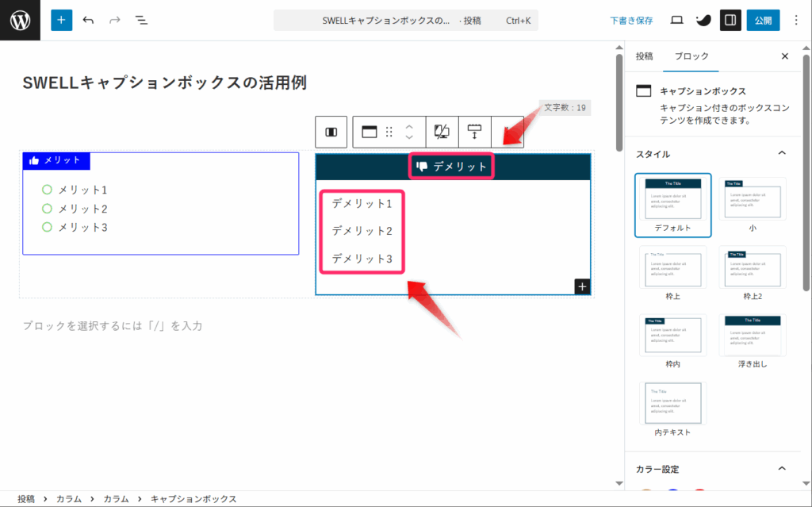Click the thumbs-down icon beside デメリット
The width and height of the screenshot is (812, 507).
422,167
